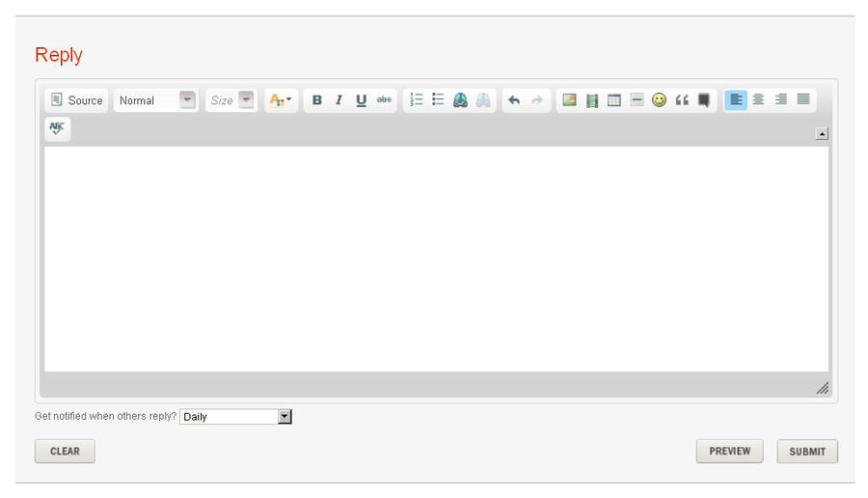Toggle italic text formatting
Screen dimensions: 868x498
pos(339,100)
